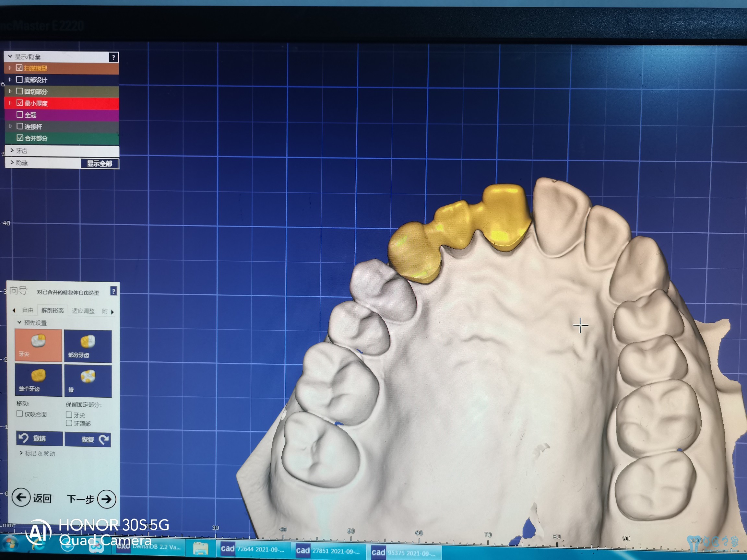Image resolution: width=747 pixels, height=560 pixels.
Task: Select the 部分牙齿 partial tooth preset
Action: (x=88, y=346)
